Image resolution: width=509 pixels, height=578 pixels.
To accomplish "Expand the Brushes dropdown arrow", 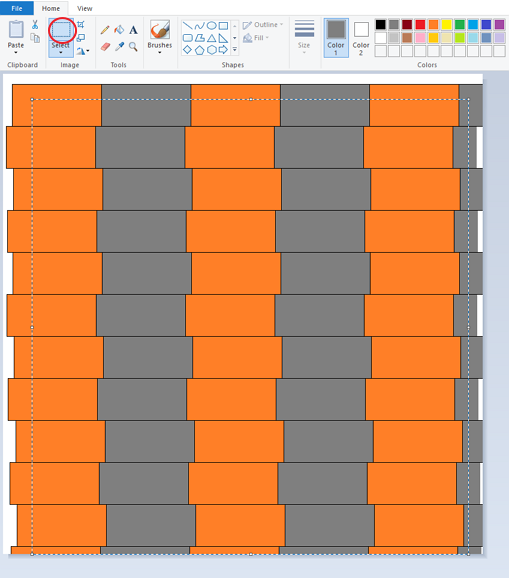I will 160,53.
